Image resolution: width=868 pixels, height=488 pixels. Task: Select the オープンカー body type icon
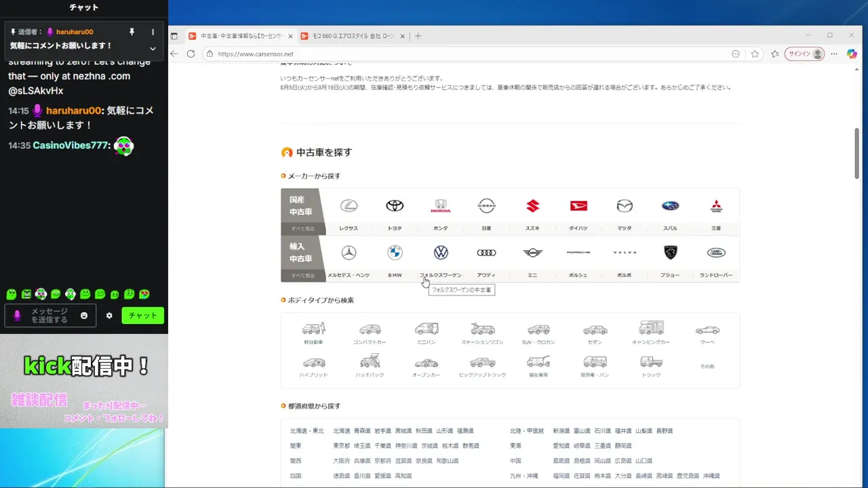pyautogui.click(x=427, y=363)
